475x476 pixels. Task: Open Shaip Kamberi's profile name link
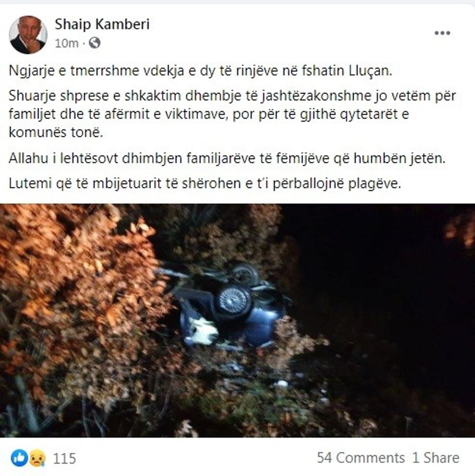pyautogui.click(x=102, y=24)
